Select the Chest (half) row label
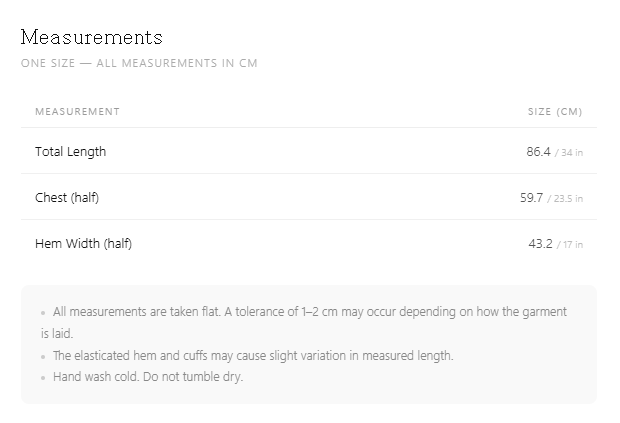 (67, 198)
